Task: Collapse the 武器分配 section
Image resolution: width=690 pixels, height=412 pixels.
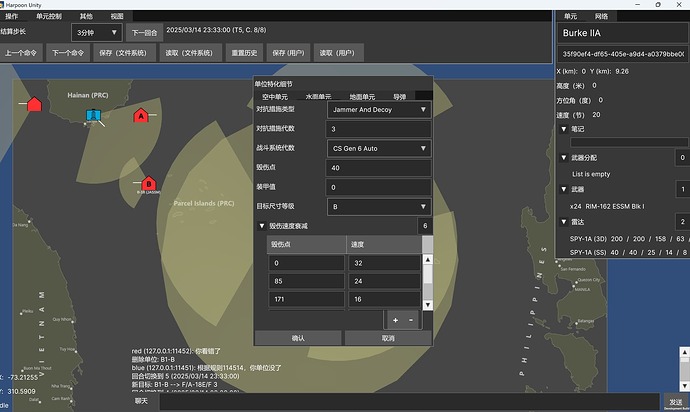Action: (x=563, y=157)
